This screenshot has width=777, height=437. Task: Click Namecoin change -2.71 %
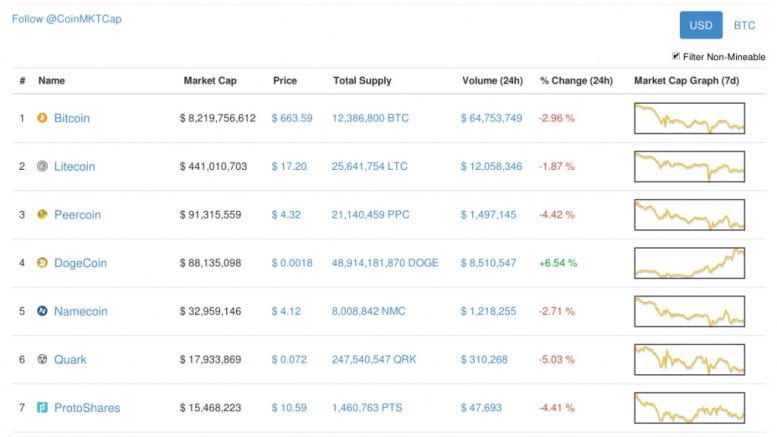[x=557, y=311]
